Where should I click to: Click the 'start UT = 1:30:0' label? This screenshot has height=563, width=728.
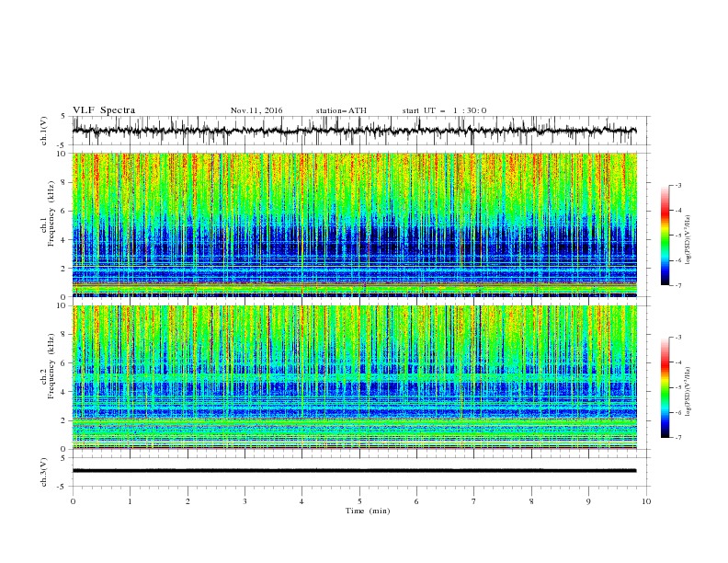pos(444,110)
